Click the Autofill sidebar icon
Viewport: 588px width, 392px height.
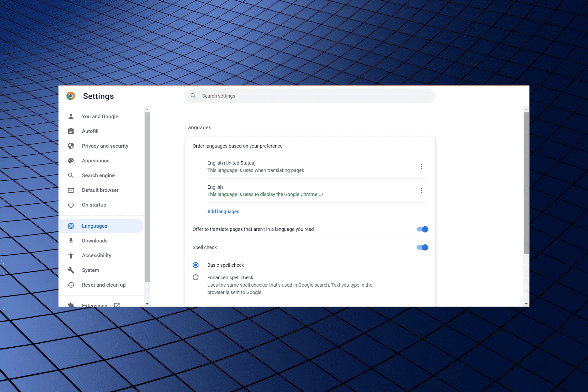coord(71,131)
